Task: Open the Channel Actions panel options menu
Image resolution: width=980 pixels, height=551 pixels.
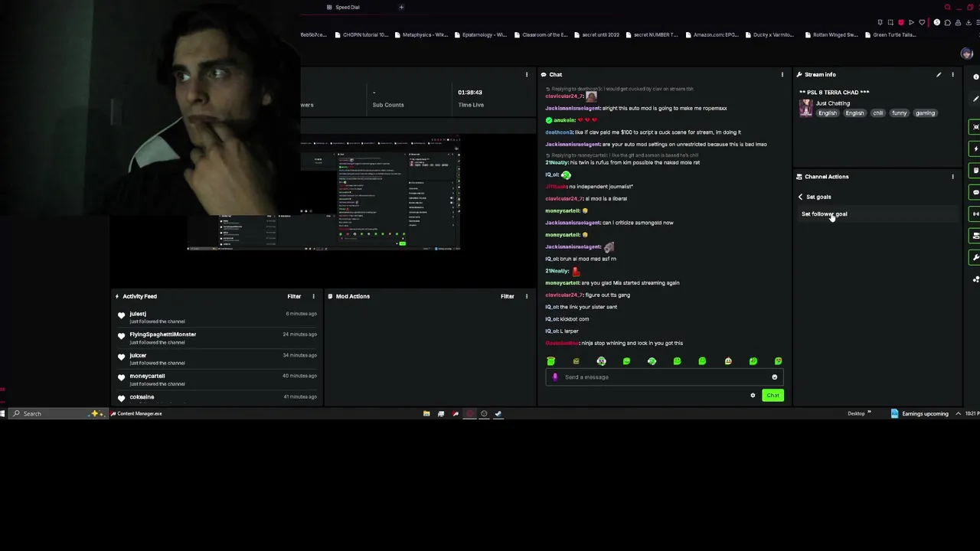Action: [x=952, y=177]
